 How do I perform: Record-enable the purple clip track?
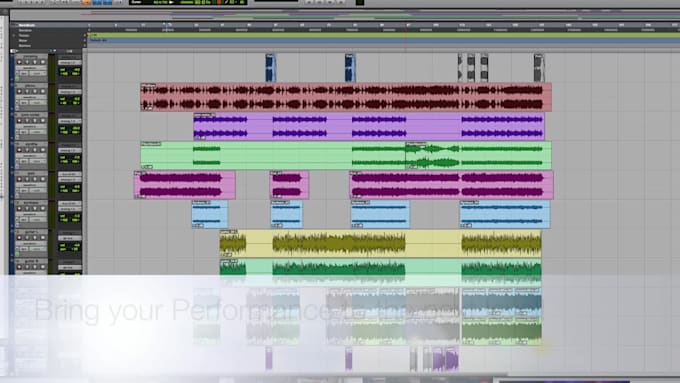click(19, 121)
